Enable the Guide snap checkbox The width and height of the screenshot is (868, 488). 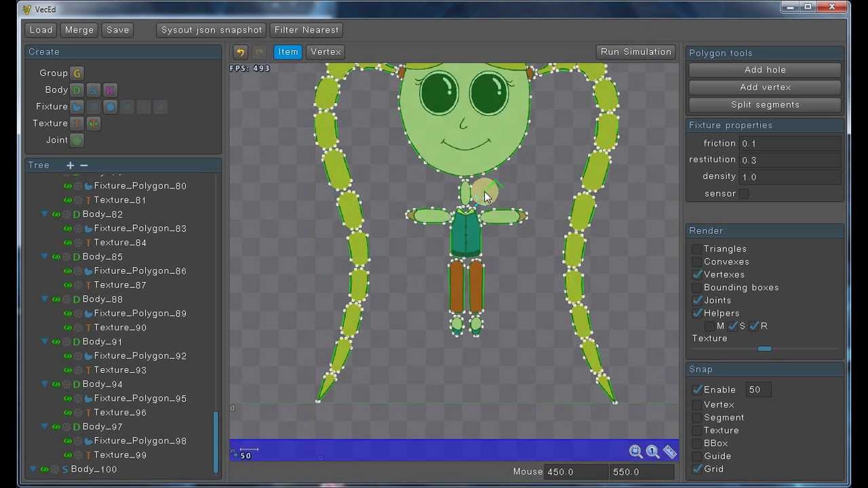[x=697, y=456]
